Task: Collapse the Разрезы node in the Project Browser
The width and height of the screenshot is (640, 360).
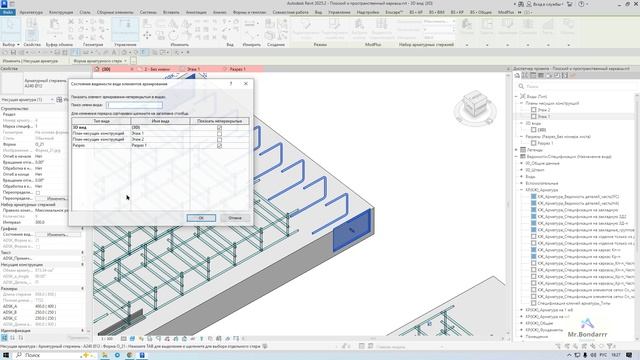Action: pos(521,137)
